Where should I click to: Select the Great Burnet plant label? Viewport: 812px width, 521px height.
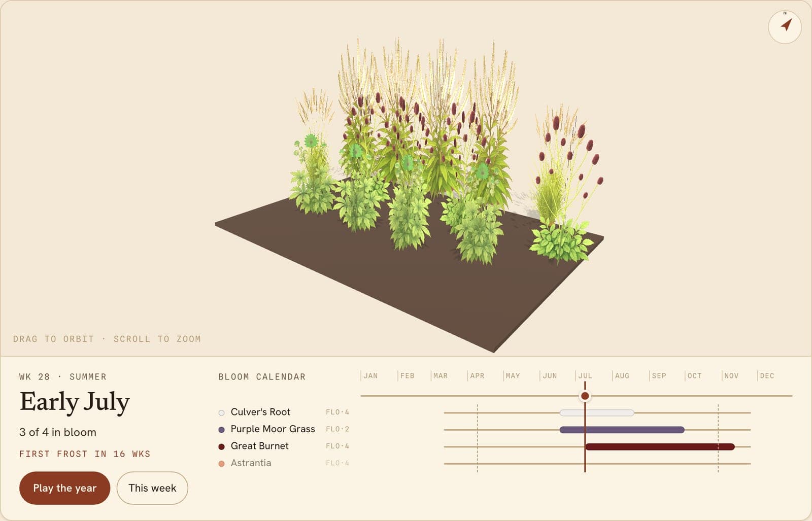tap(259, 446)
